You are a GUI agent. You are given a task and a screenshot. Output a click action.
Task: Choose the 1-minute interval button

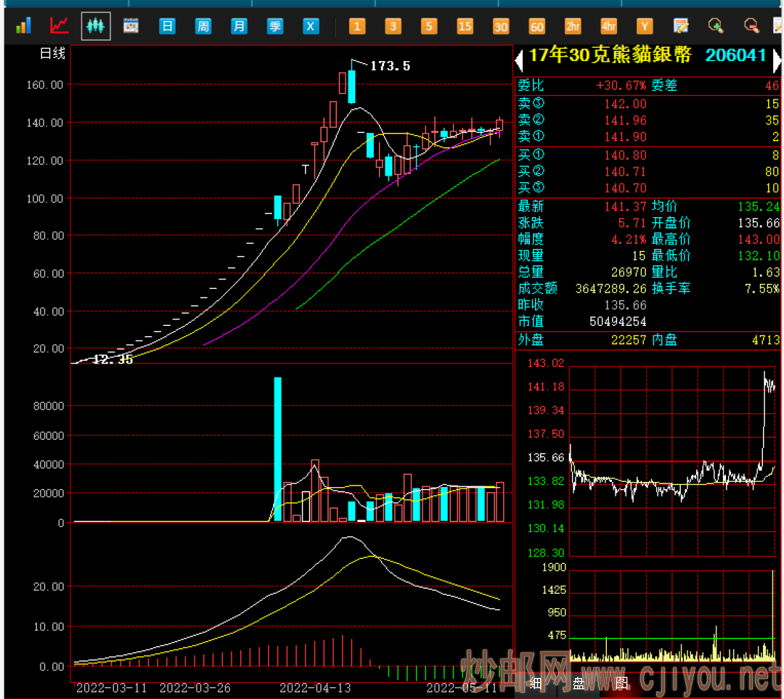[357, 27]
